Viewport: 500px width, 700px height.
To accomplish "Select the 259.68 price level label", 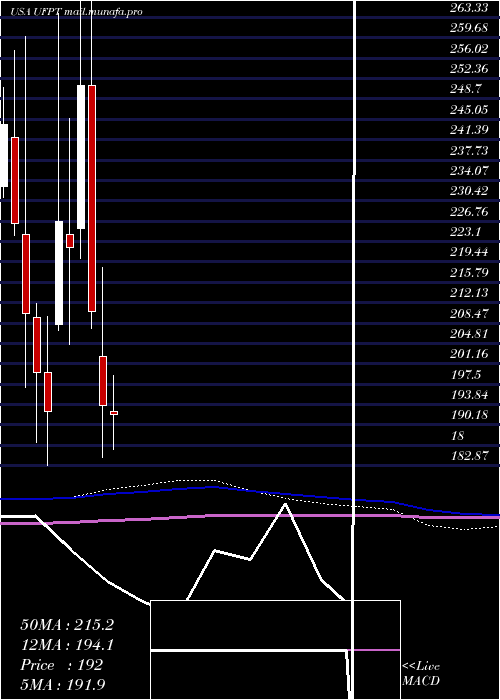I will pos(469,28).
